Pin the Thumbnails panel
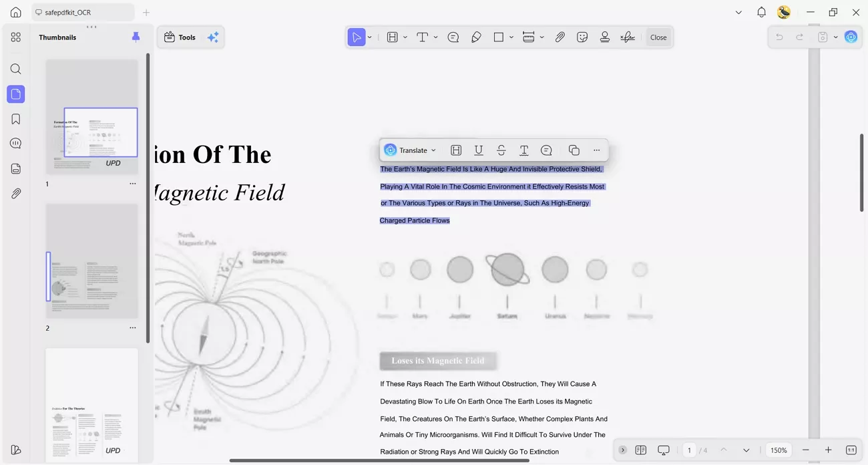 (136, 37)
